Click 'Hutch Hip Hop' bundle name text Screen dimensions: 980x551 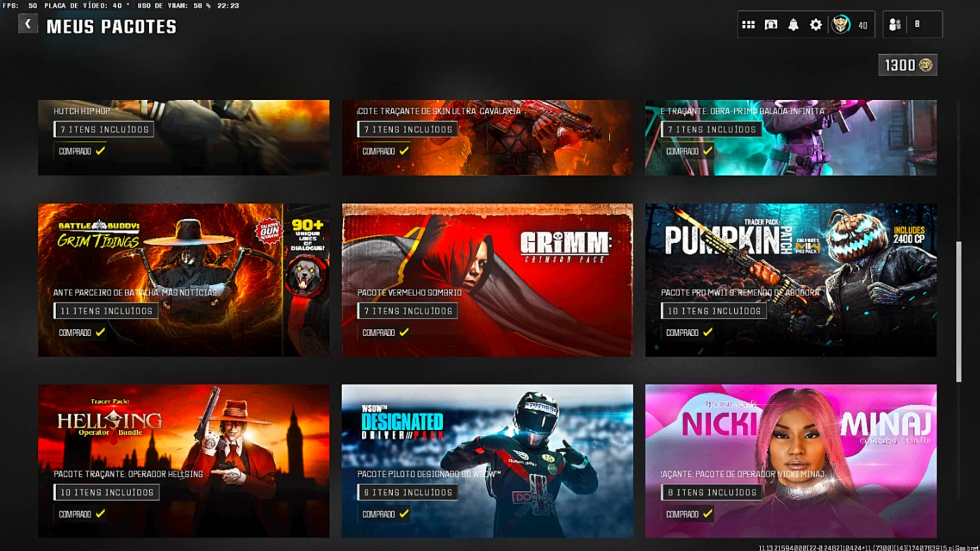[82, 111]
